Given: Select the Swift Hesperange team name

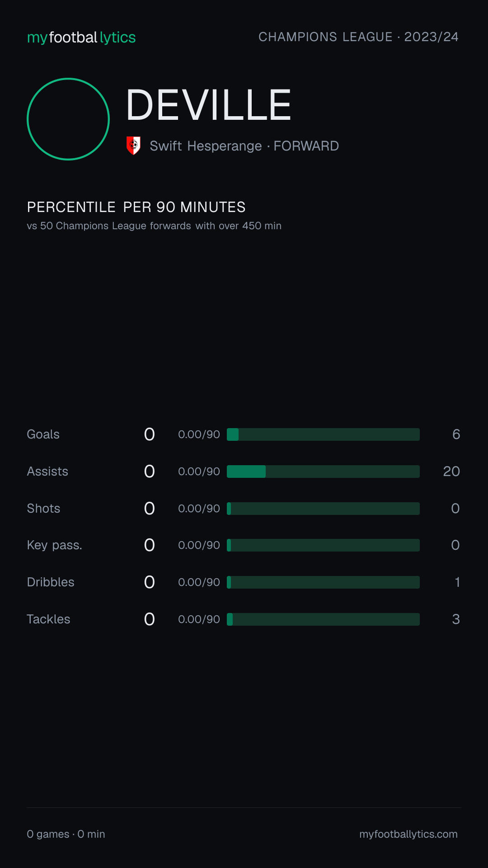Looking at the screenshot, I should tap(206, 146).
